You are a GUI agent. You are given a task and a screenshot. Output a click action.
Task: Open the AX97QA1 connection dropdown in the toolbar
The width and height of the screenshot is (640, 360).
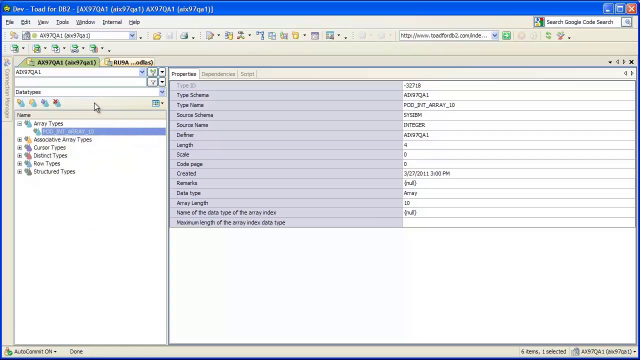pyautogui.click(x=132, y=36)
